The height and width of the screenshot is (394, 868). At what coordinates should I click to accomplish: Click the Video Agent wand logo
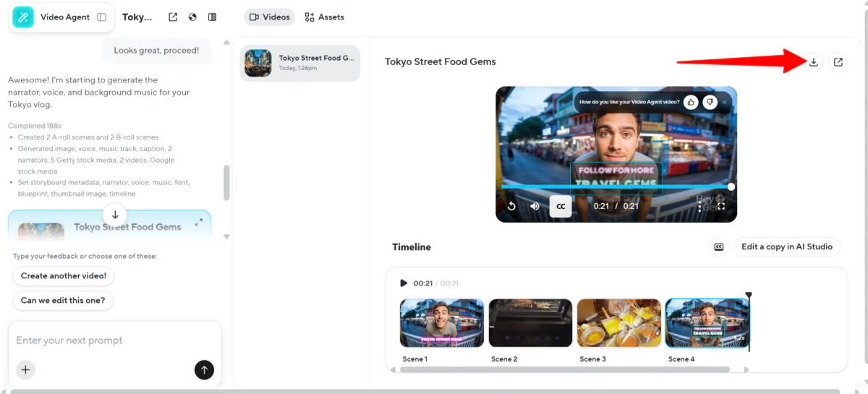click(23, 17)
